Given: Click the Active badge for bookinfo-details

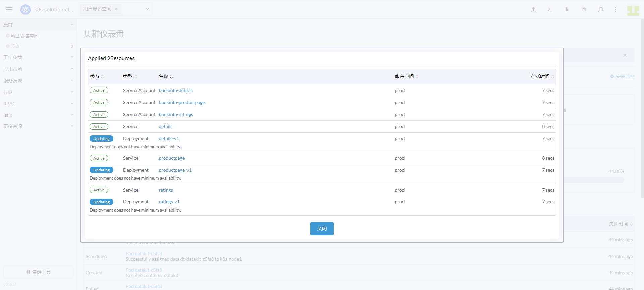Looking at the screenshot, I should pyautogui.click(x=99, y=90).
